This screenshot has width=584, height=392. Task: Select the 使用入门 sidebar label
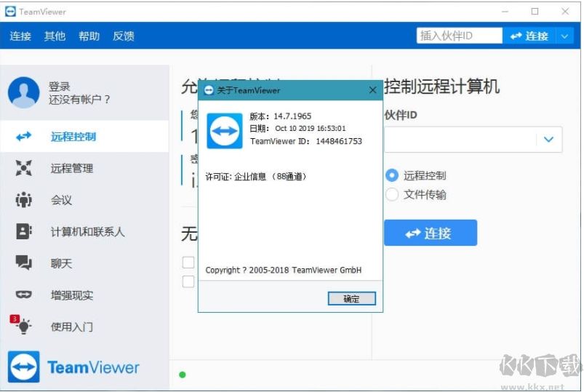tap(72, 327)
